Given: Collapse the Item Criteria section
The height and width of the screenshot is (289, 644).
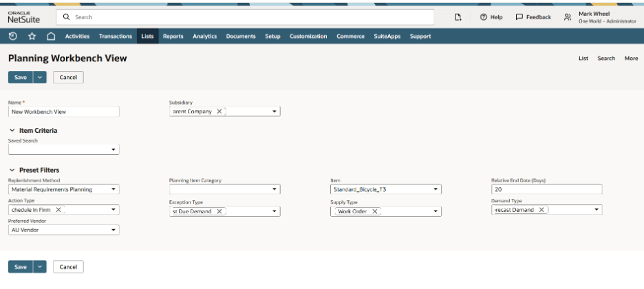Looking at the screenshot, I should click(x=12, y=131).
